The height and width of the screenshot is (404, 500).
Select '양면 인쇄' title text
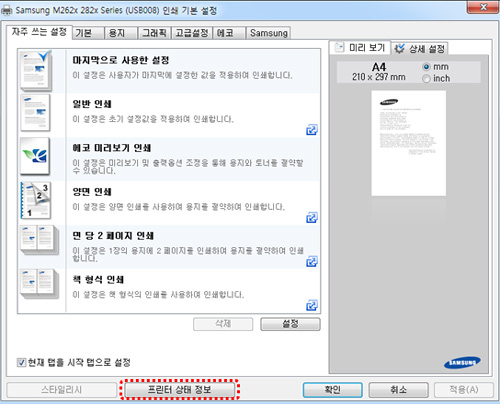pos(92,192)
